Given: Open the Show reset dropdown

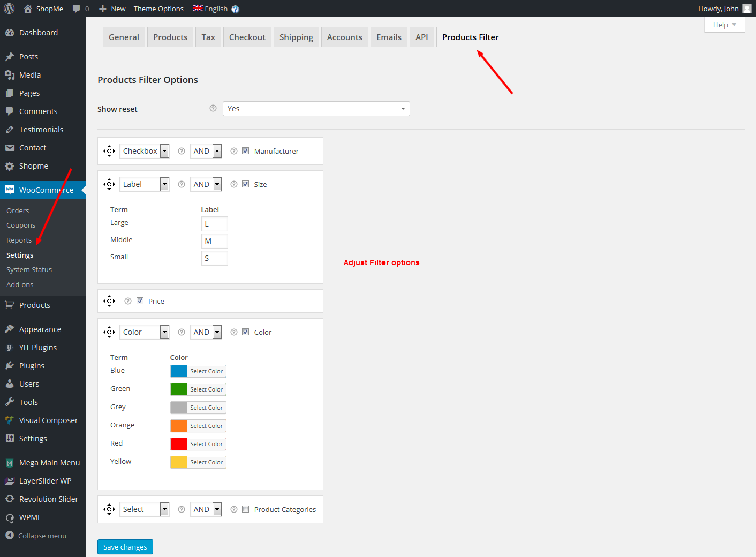Looking at the screenshot, I should click(x=316, y=109).
